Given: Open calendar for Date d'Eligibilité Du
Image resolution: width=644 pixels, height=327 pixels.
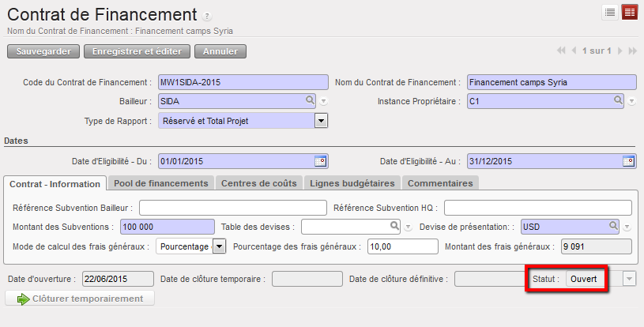Looking at the screenshot, I should coord(321,161).
